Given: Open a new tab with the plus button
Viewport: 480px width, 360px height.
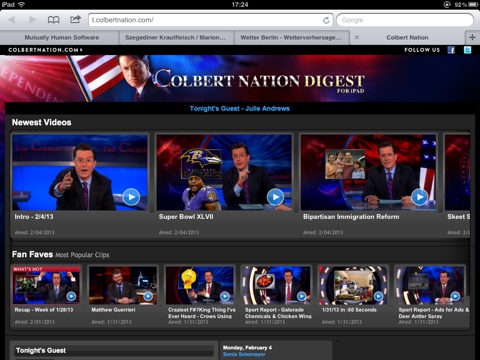Looking at the screenshot, I should pyautogui.click(x=472, y=37).
